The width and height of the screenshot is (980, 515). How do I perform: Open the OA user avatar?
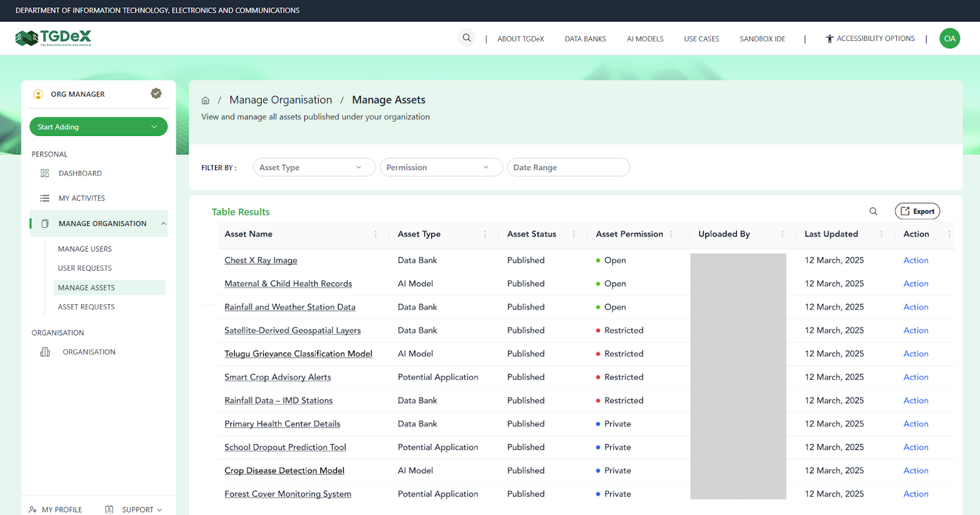coord(949,39)
